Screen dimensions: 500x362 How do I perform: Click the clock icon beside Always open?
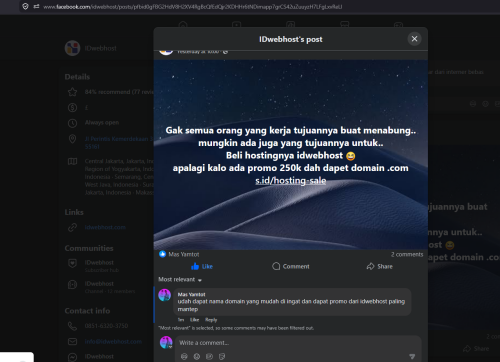(72, 123)
